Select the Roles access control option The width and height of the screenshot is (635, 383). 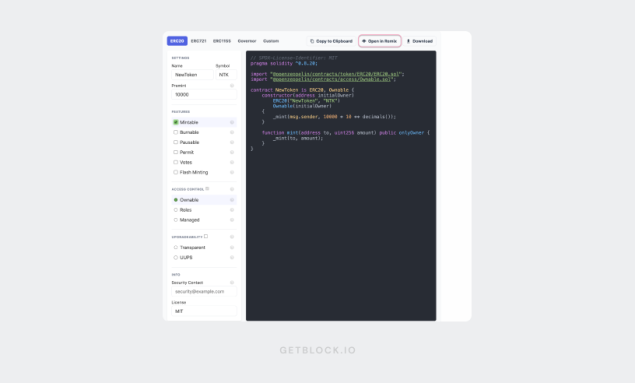176,210
